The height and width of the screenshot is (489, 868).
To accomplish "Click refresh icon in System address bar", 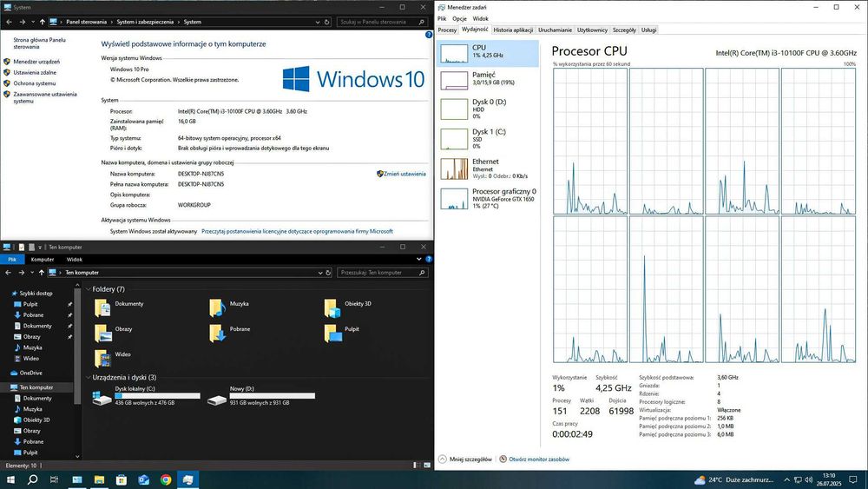I will [327, 23].
